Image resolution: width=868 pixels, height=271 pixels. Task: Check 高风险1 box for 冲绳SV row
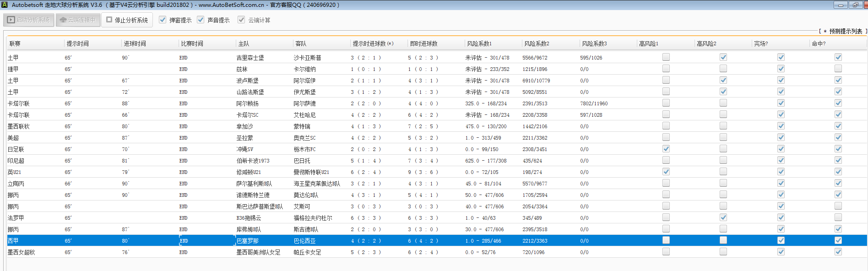coord(666,149)
